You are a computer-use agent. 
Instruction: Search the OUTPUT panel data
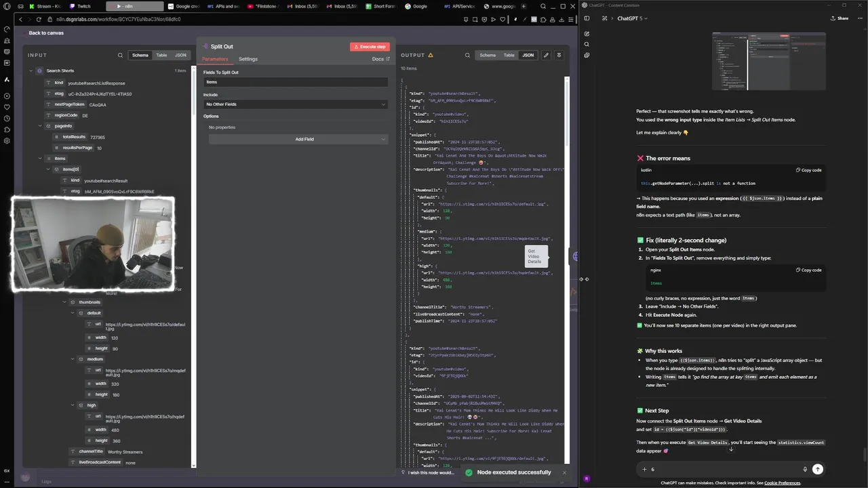point(467,56)
